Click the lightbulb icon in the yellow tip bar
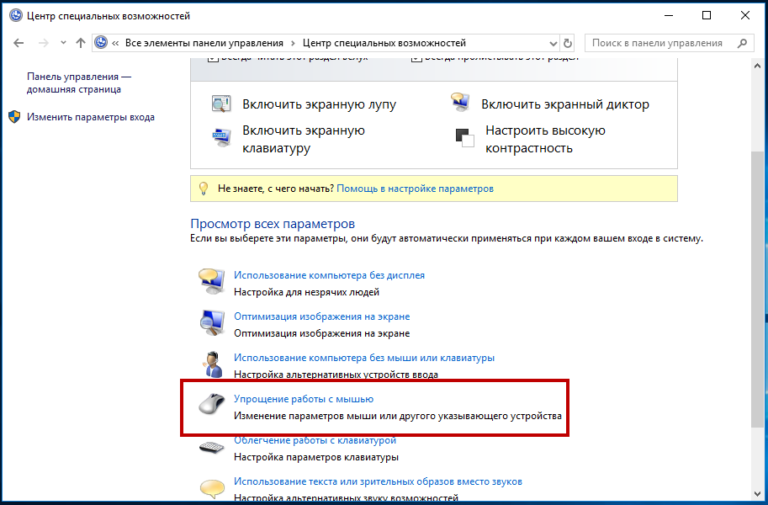The image size is (768, 505). 204,189
